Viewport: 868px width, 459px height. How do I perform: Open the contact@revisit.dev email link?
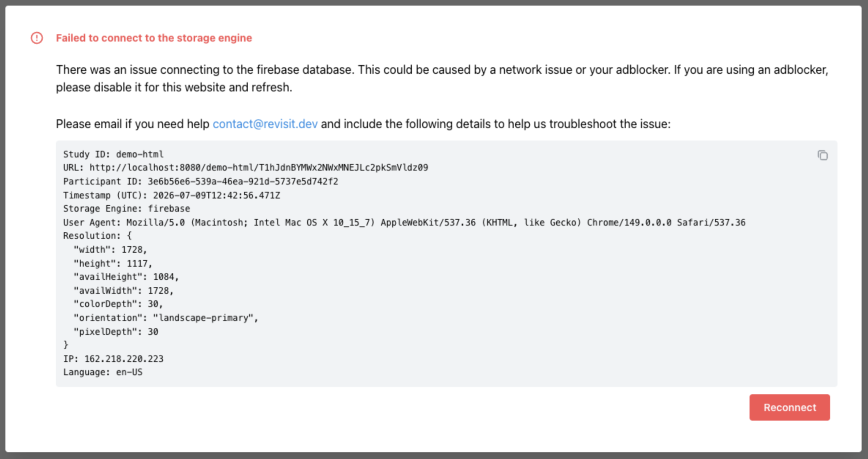[265, 124]
